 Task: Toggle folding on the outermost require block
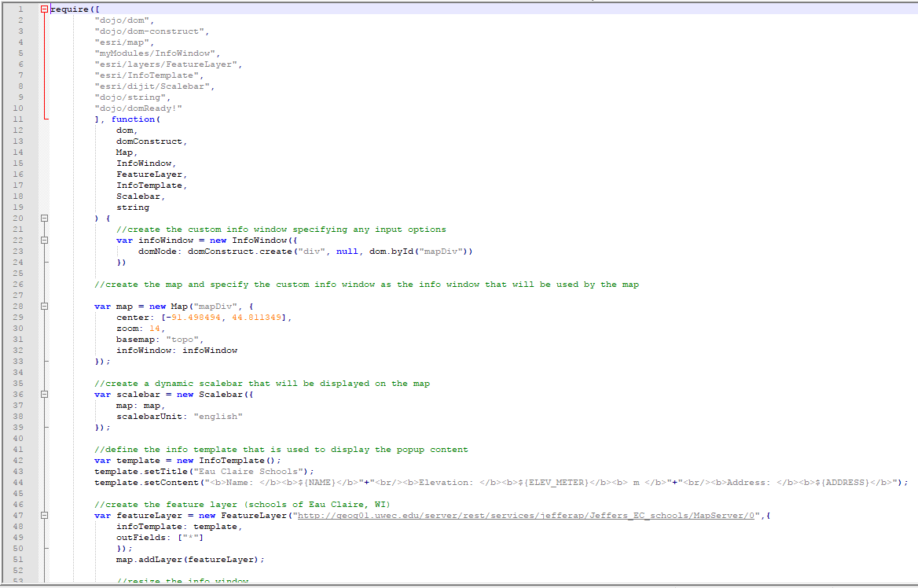pos(45,9)
